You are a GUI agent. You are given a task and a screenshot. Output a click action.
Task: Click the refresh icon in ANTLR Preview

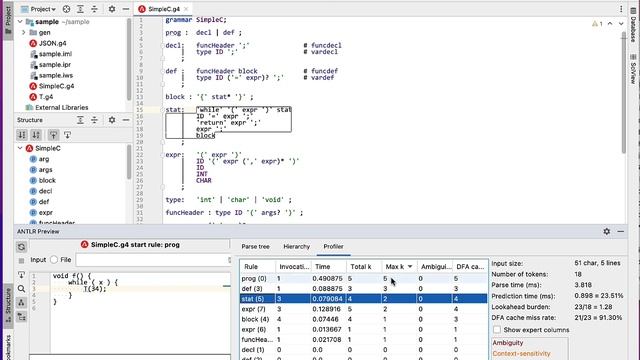click(22, 247)
